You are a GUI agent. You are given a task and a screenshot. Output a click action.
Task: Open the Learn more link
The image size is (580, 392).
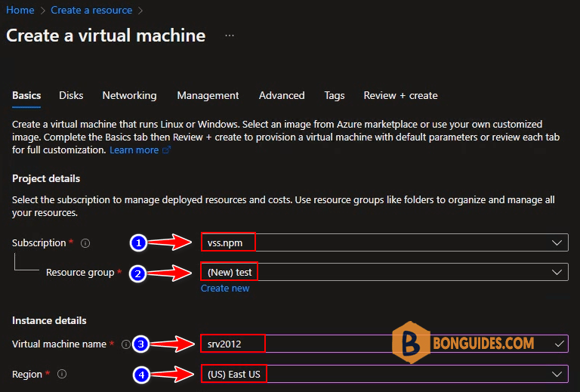tap(134, 150)
